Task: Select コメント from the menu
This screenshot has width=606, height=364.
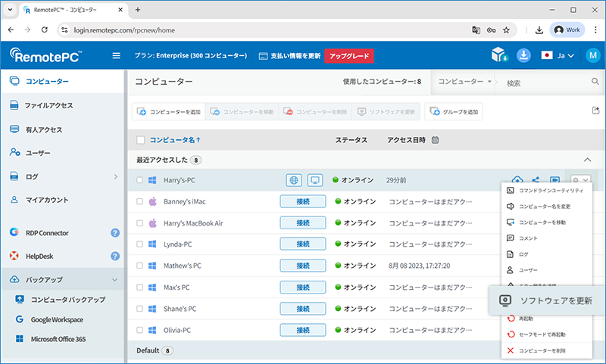Action: (x=547, y=238)
